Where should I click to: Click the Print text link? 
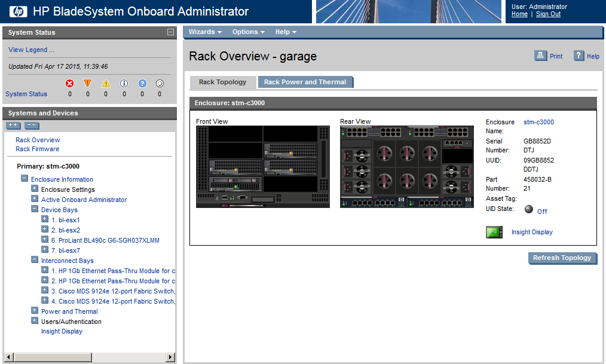[x=556, y=56]
